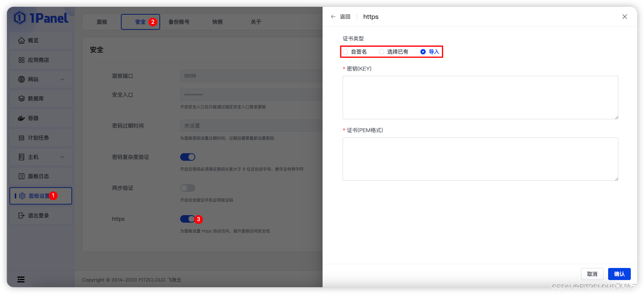Switch to the 面板 tab

click(x=102, y=22)
